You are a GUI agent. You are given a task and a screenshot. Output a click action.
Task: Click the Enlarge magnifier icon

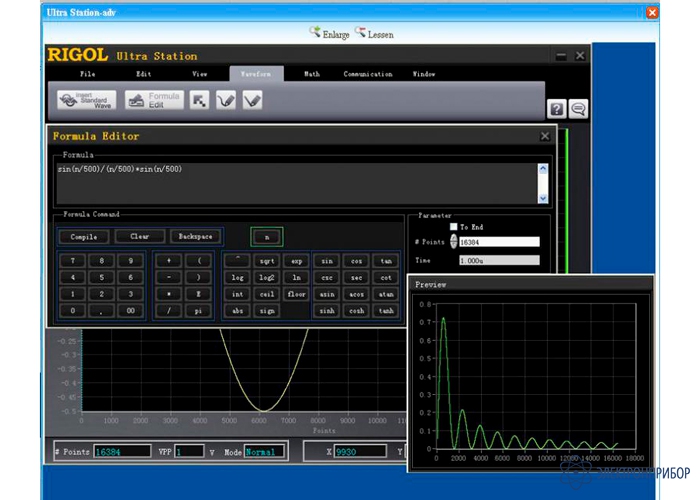point(315,32)
